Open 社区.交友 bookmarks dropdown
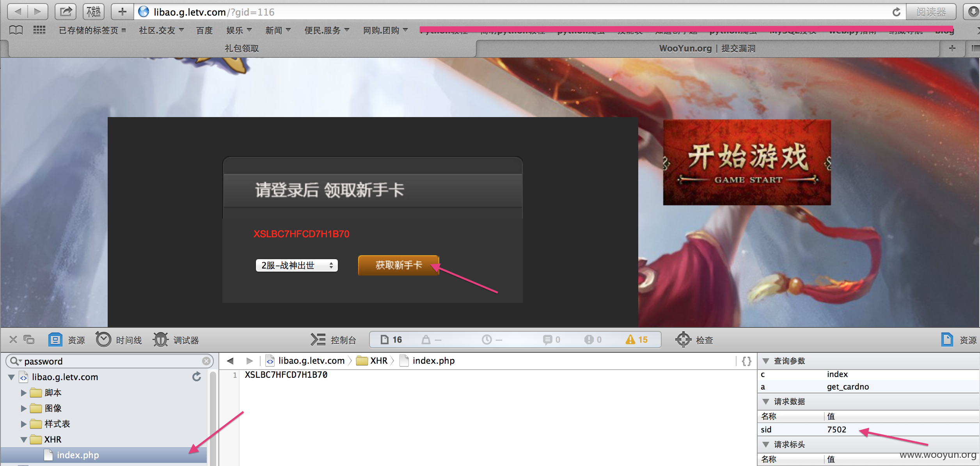980x466 pixels. pyautogui.click(x=161, y=30)
